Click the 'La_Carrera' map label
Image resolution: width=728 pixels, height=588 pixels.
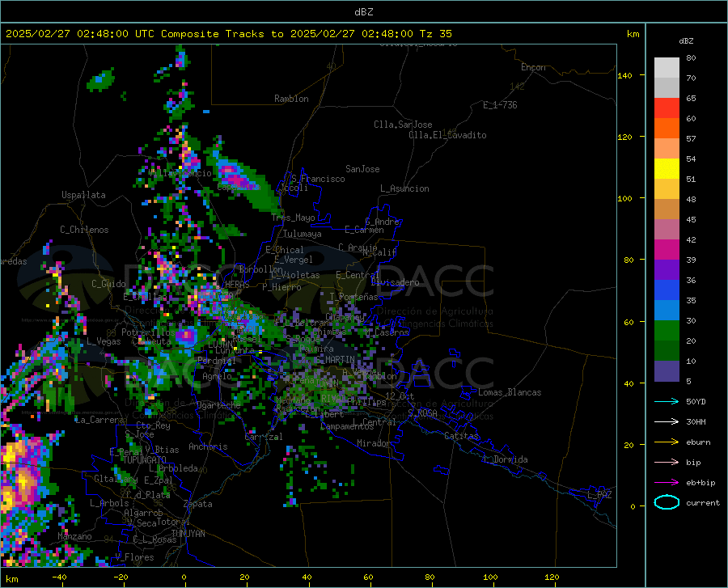pos(99,420)
